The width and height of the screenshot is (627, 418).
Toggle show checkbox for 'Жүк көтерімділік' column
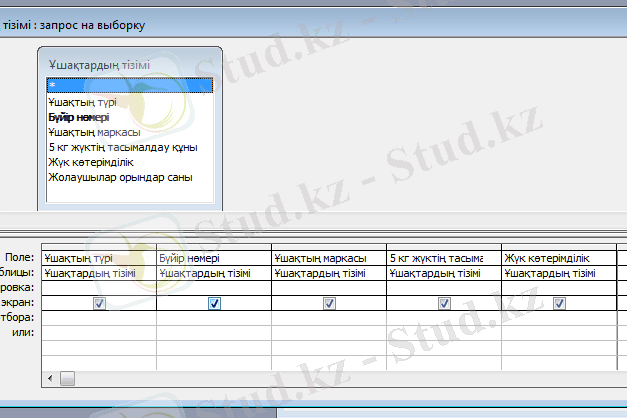pyautogui.click(x=559, y=303)
